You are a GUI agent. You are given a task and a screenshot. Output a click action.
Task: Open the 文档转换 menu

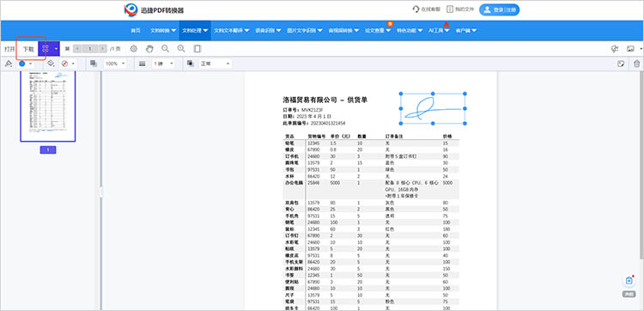163,30
